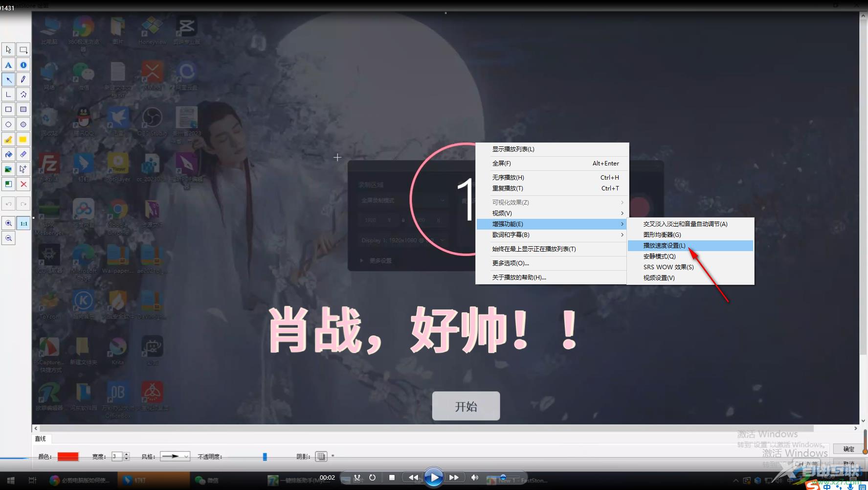Mute via the speaker icon
The image size is (868, 490).
pos(474,477)
